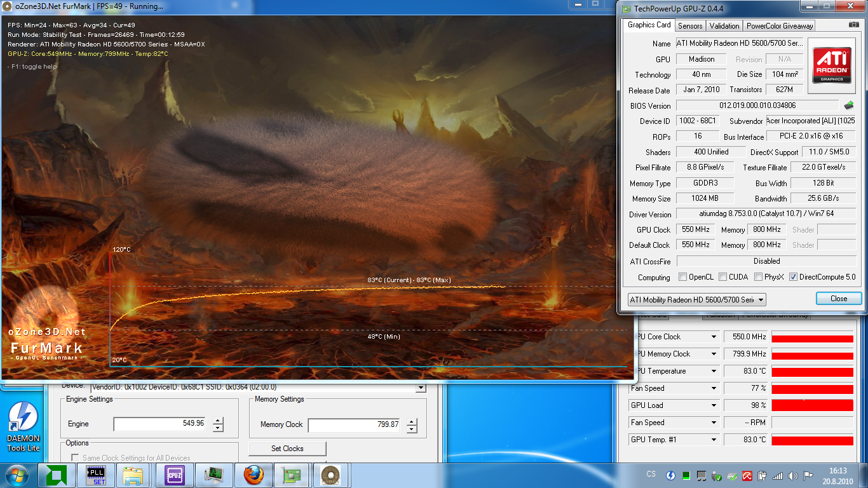Screen dimensions: 868x488
Task: Click the GPU Temperature red sensor graph
Action: click(x=813, y=371)
